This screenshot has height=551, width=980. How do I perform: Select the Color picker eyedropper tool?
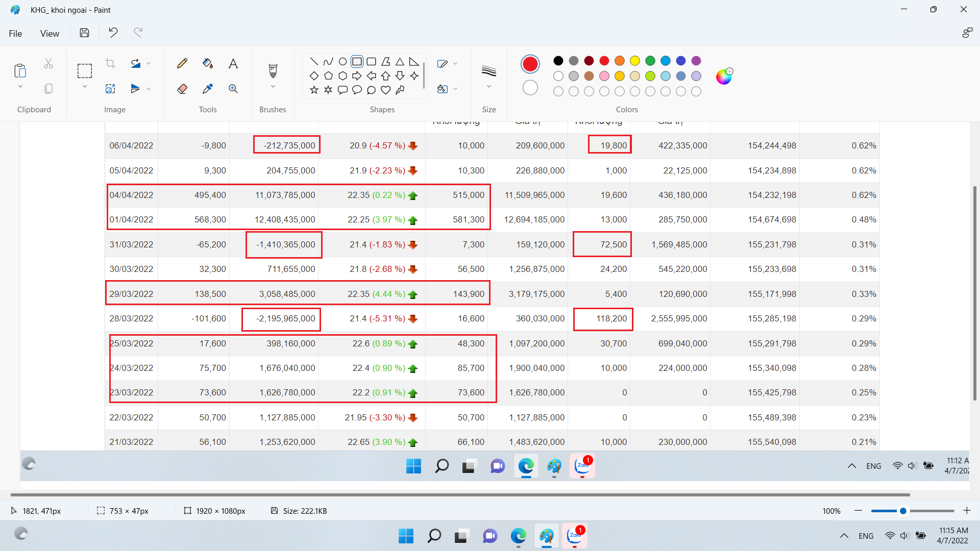coord(208,89)
